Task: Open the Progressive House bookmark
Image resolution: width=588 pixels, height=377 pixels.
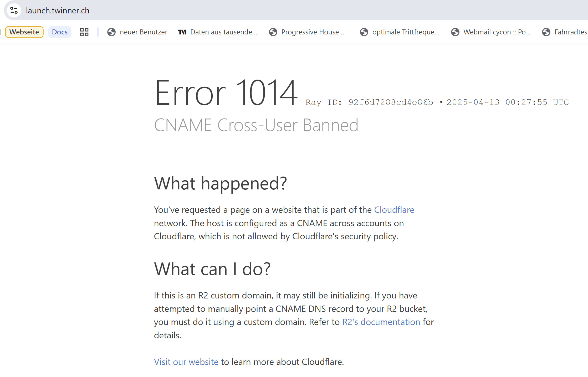Action: 306,32
